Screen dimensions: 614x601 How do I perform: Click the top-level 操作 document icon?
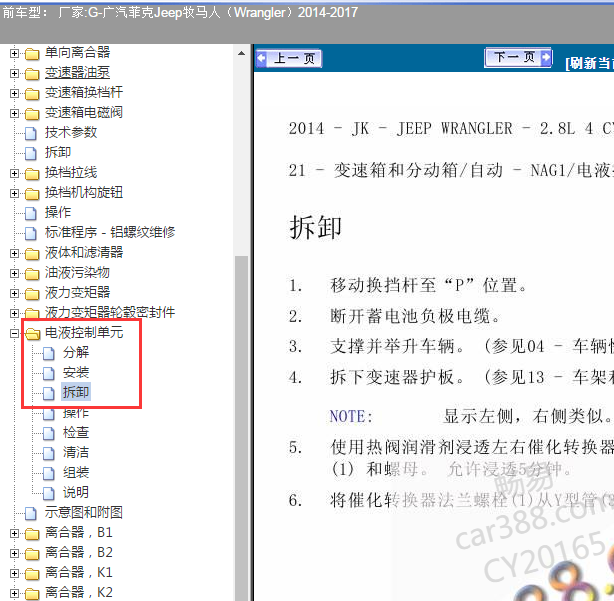point(31,213)
